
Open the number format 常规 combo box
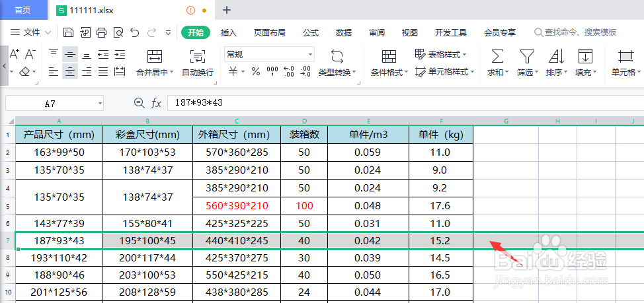269,54
